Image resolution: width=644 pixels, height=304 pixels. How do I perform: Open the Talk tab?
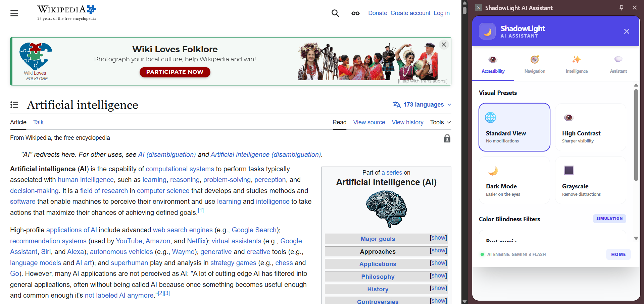click(38, 122)
